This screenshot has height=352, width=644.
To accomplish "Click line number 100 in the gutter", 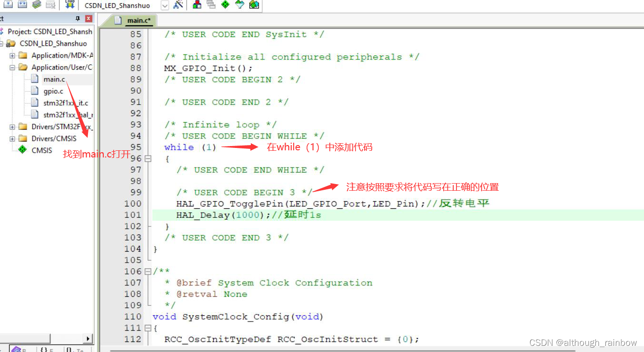I will [133, 204].
